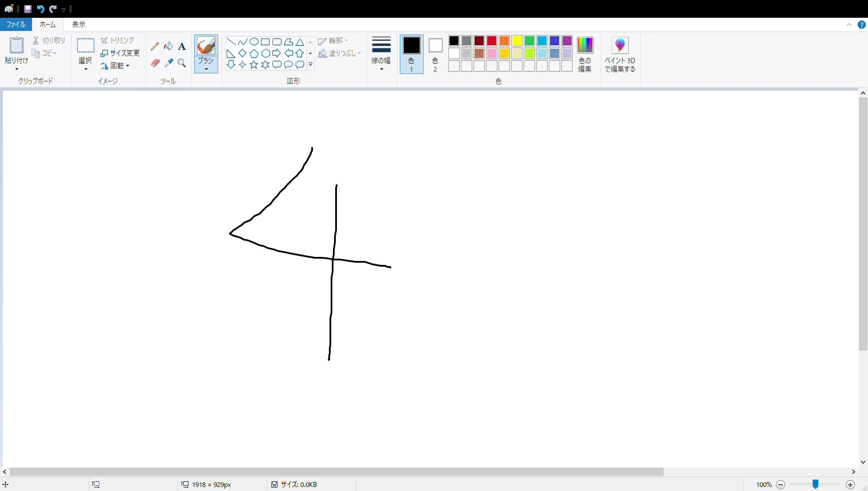Click the Undo arrow in title bar

coord(41,9)
